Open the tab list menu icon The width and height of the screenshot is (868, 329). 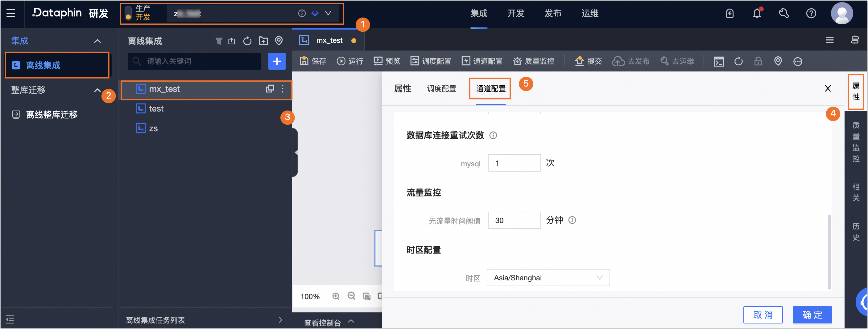[829, 40]
